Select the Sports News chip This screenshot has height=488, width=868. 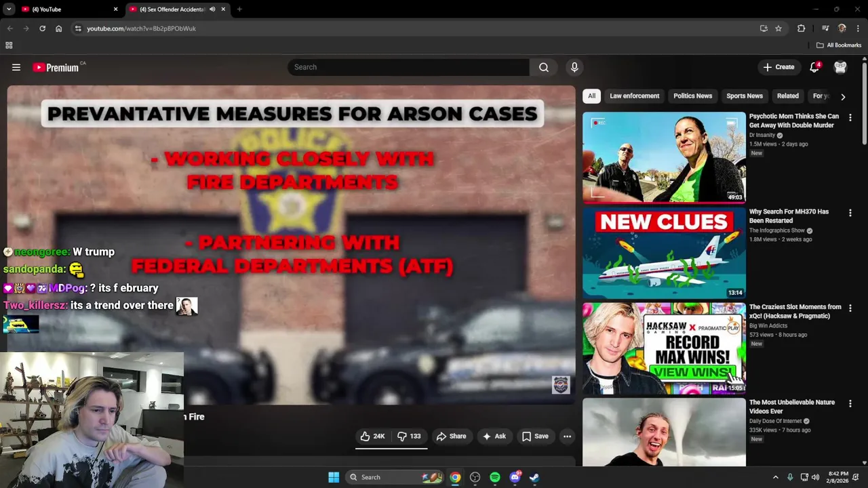744,96
